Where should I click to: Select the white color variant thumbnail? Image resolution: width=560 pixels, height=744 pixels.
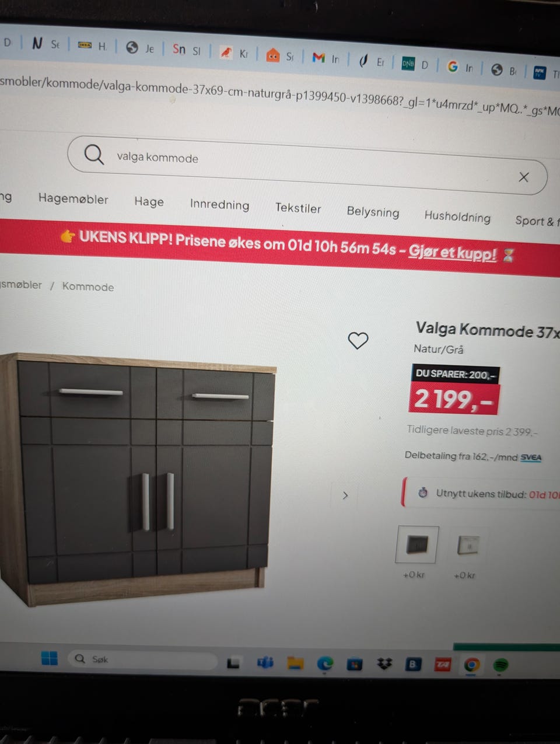click(x=468, y=546)
